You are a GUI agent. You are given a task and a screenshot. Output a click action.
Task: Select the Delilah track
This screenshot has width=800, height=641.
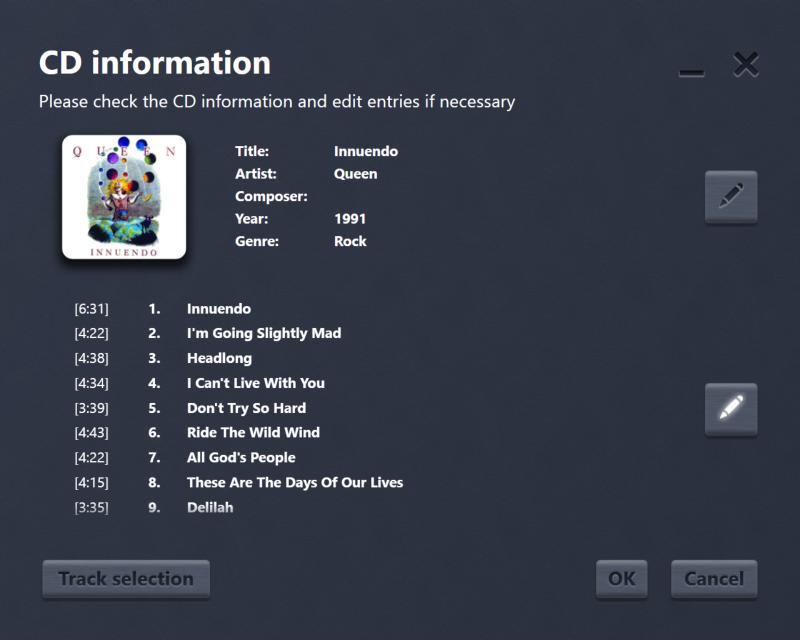tap(210, 507)
